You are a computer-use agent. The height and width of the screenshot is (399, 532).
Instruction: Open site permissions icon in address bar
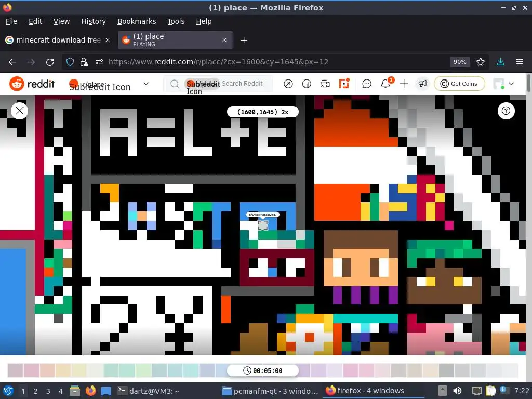(99, 62)
